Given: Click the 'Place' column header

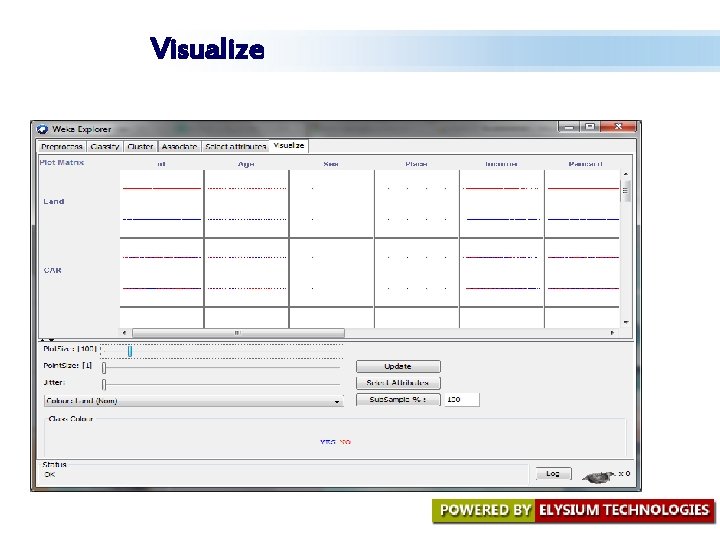Looking at the screenshot, I should click(416, 164).
